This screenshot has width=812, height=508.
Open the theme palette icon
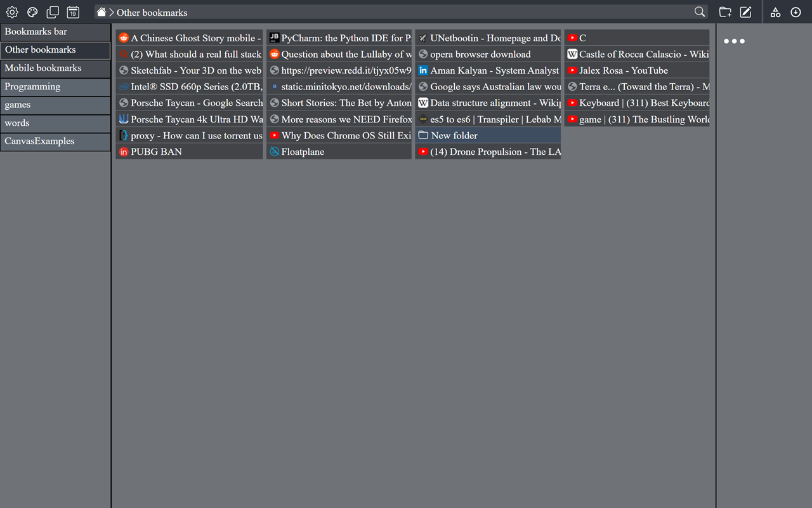[32, 12]
